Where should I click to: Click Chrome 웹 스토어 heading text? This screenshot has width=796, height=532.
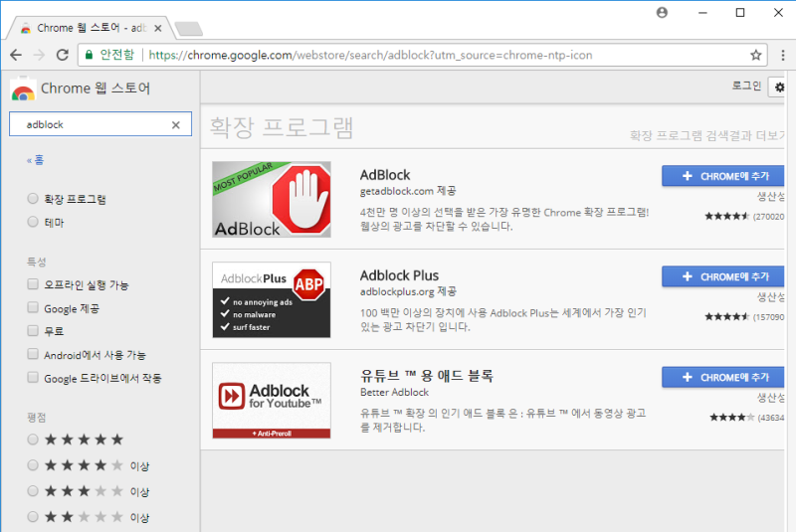click(x=96, y=89)
